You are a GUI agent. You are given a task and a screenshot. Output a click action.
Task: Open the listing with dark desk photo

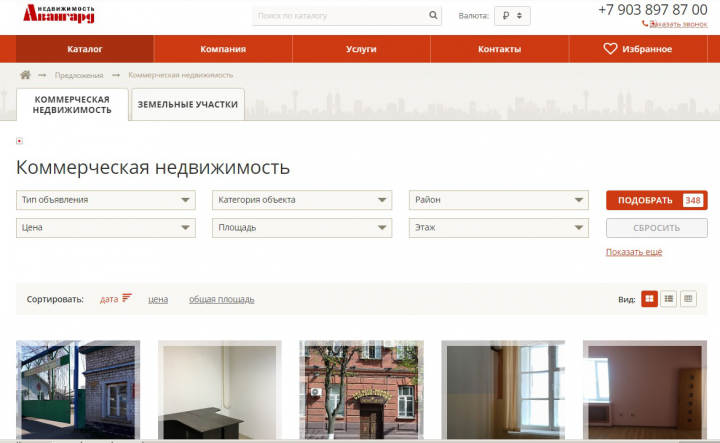pyautogui.click(x=219, y=389)
